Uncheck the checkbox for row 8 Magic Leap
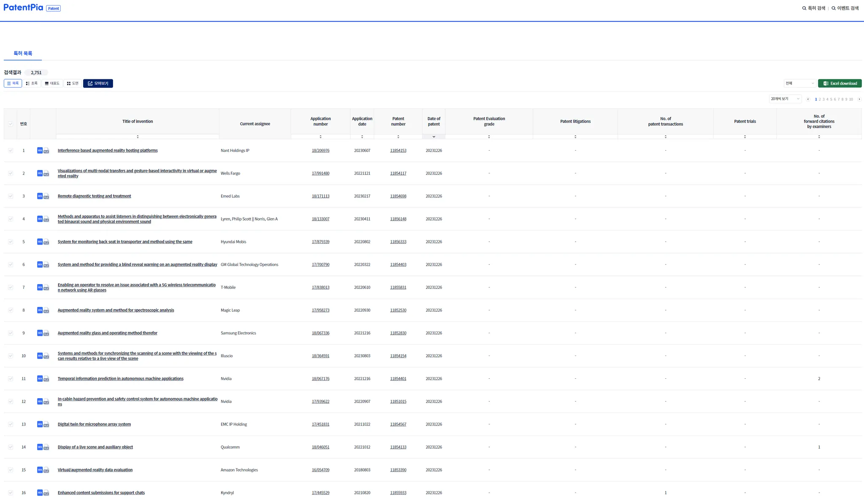This screenshot has width=864, height=504. coord(11,310)
